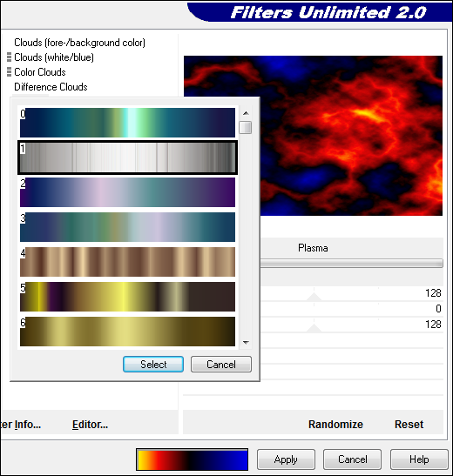Pick the purple-teal gradient number 2

tap(127, 192)
